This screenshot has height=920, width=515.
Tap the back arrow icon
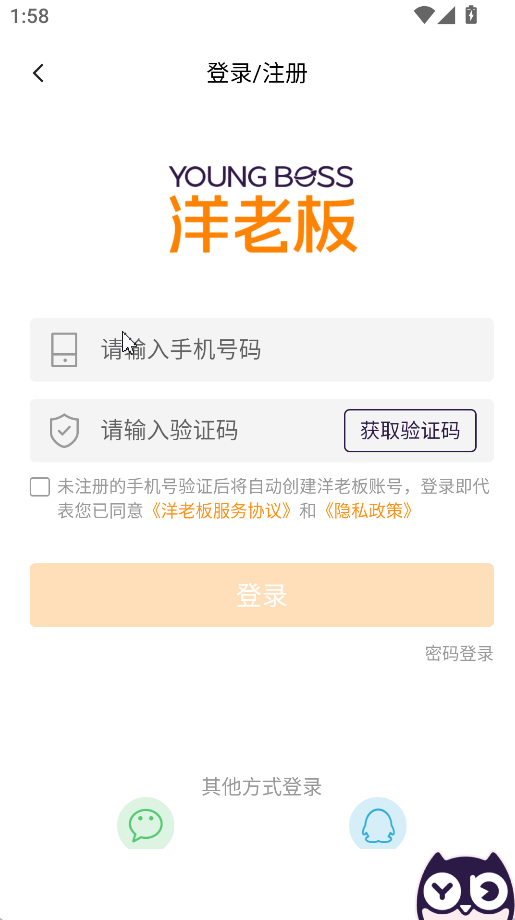(x=38, y=73)
